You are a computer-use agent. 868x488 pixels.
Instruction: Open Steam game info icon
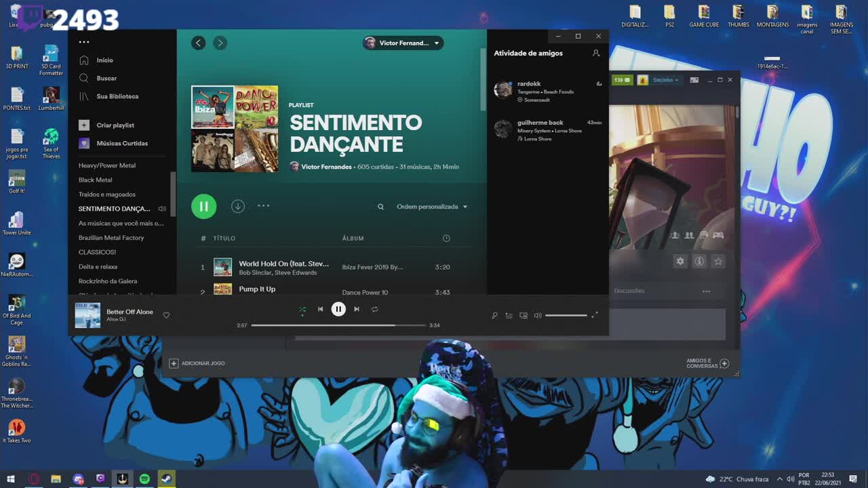699,261
